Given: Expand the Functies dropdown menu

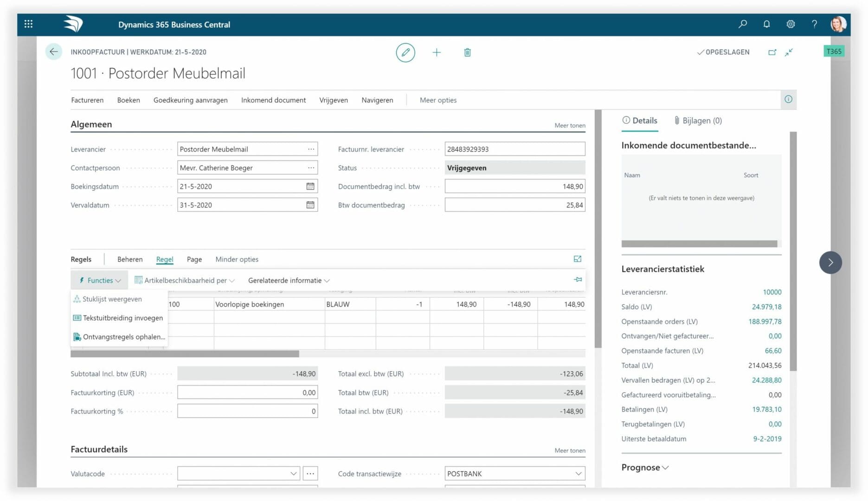Looking at the screenshot, I should click(x=100, y=280).
